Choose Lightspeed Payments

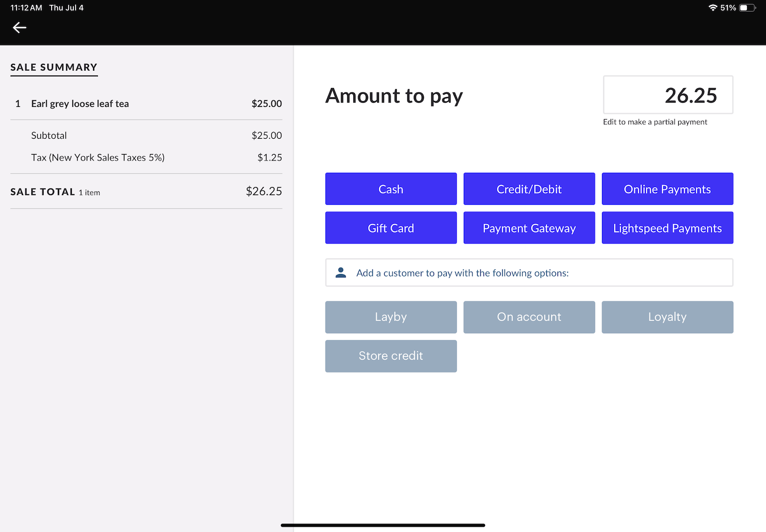(667, 228)
